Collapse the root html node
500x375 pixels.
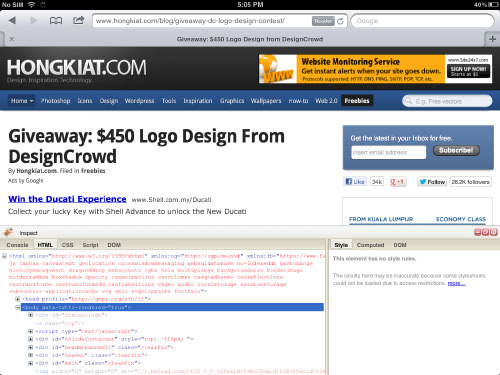pyautogui.click(x=4, y=256)
